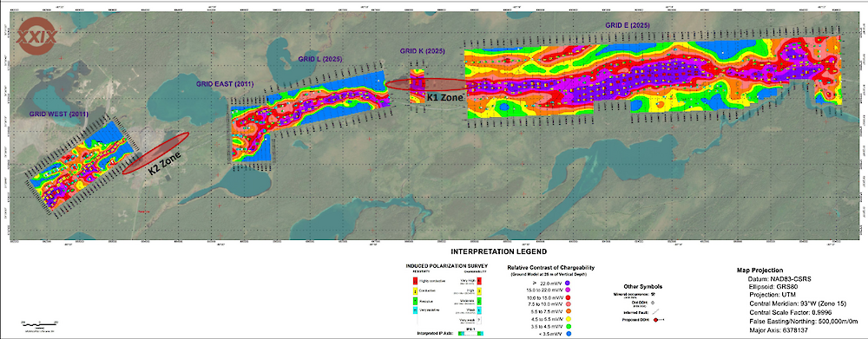Viewport: 868px width, 339px height.
Task: Click the purple 15.0 to 22.0 mV/V swatch
Action: click(568, 290)
